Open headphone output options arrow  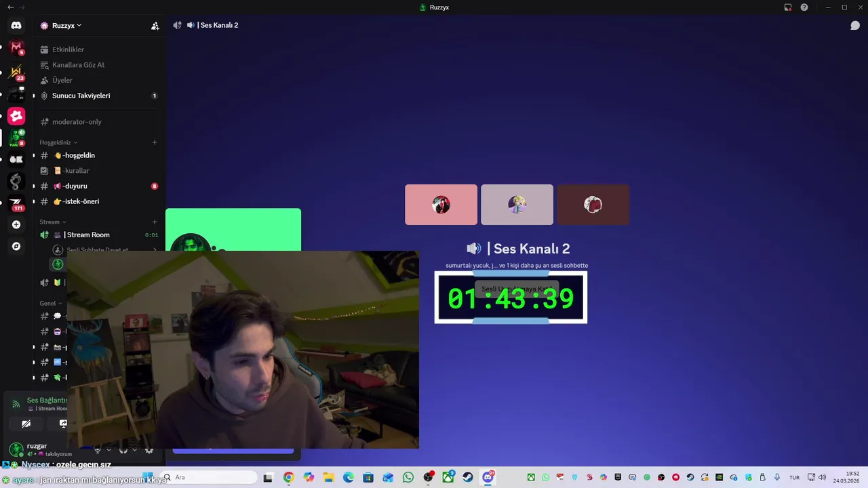[x=134, y=449]
